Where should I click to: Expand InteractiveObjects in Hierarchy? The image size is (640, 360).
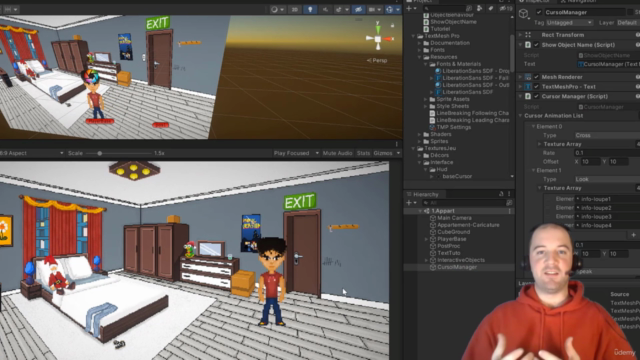coord(426,260)
